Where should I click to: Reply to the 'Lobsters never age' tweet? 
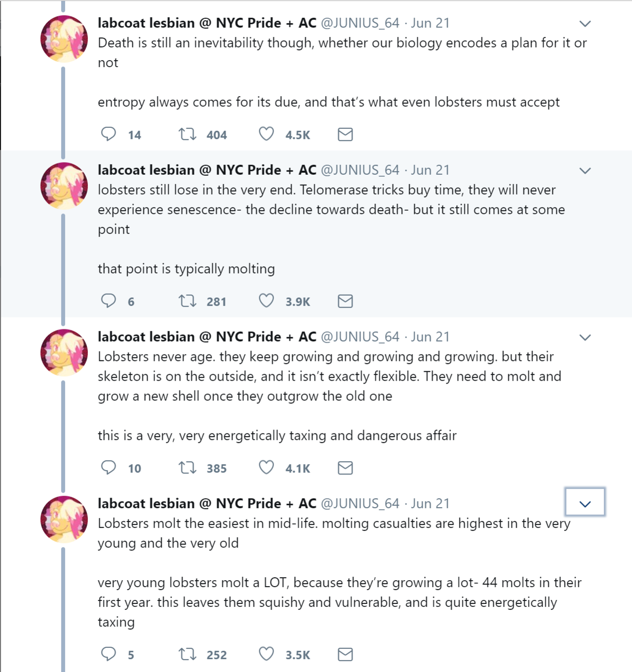tap(109, 468)
